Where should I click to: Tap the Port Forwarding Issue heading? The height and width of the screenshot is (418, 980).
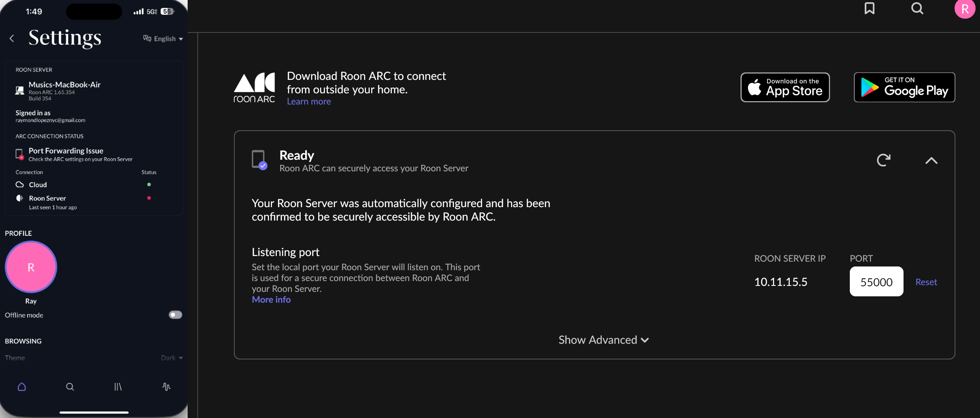66,151
